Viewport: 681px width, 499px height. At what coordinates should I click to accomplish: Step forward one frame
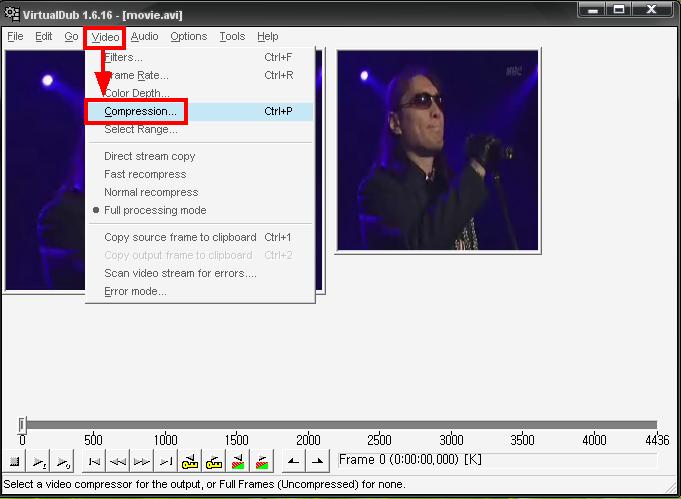(x=142, y=461)
